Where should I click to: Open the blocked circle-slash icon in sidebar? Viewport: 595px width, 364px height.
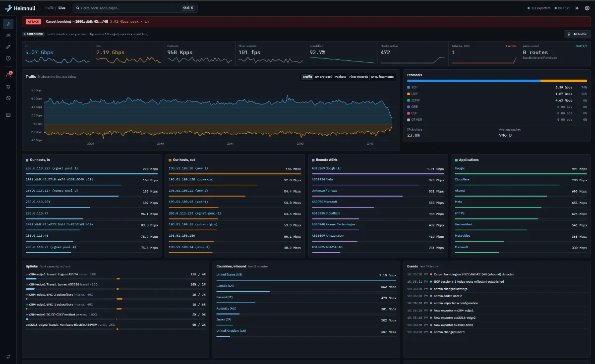coord(8,98)
